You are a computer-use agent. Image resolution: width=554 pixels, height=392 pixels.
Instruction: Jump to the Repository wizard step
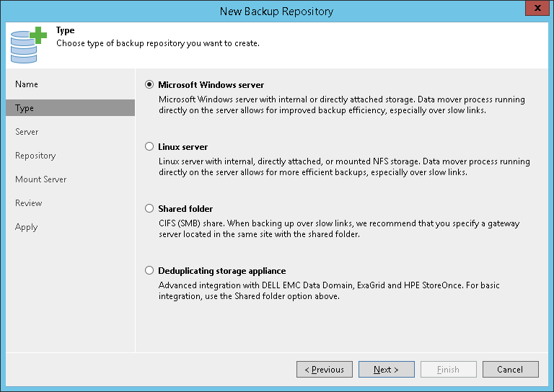pos(35,156)
